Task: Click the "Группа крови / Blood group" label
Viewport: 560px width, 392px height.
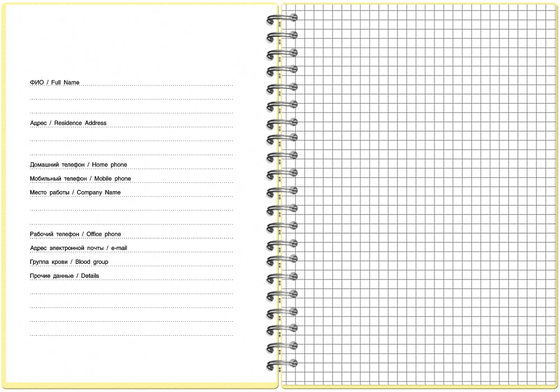Action: point(69,262)
